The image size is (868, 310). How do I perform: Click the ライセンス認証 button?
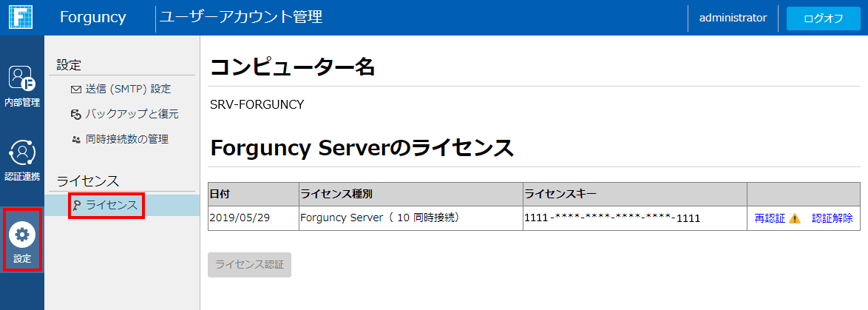pos(250,265)
